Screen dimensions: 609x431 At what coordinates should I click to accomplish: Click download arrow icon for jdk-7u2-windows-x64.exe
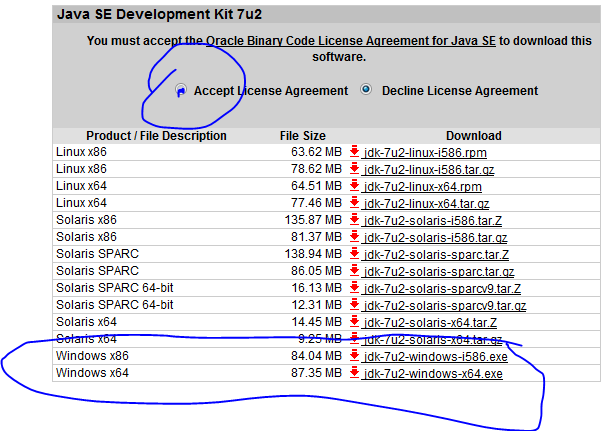pos(354,373)
